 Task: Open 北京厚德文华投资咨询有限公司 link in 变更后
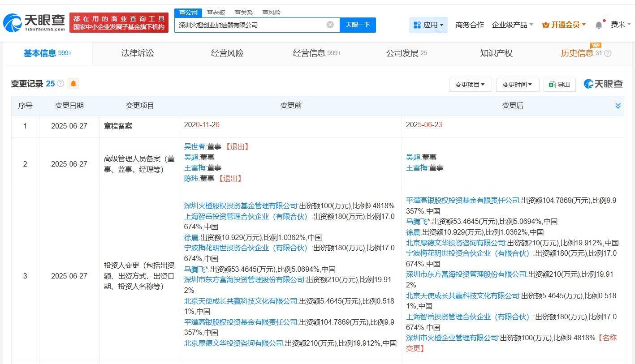(x=456, y=243)
